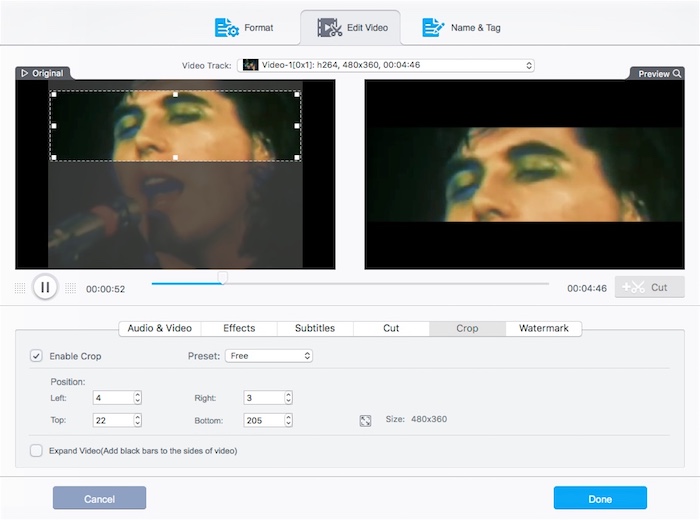
Task: Click the top-left crop handle
Action: tap(54, 95)
